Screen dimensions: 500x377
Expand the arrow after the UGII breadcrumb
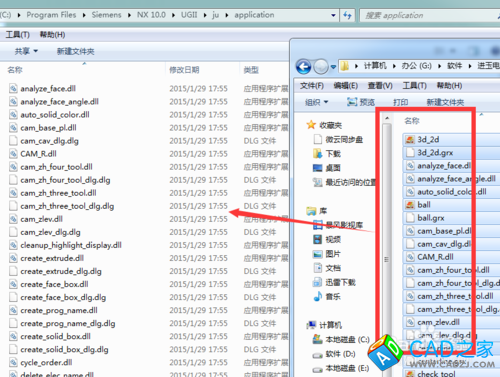205,15
